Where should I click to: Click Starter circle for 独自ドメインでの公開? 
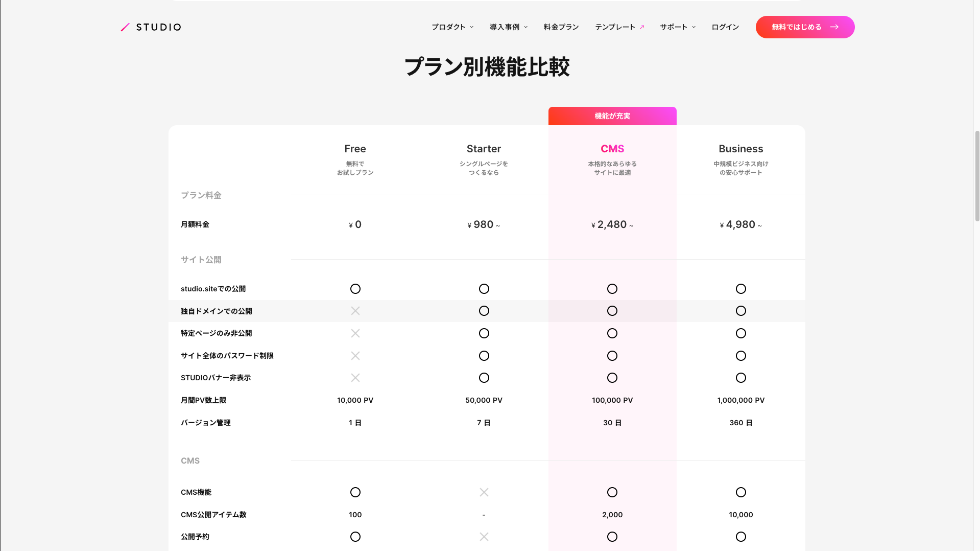pos(484,311)
